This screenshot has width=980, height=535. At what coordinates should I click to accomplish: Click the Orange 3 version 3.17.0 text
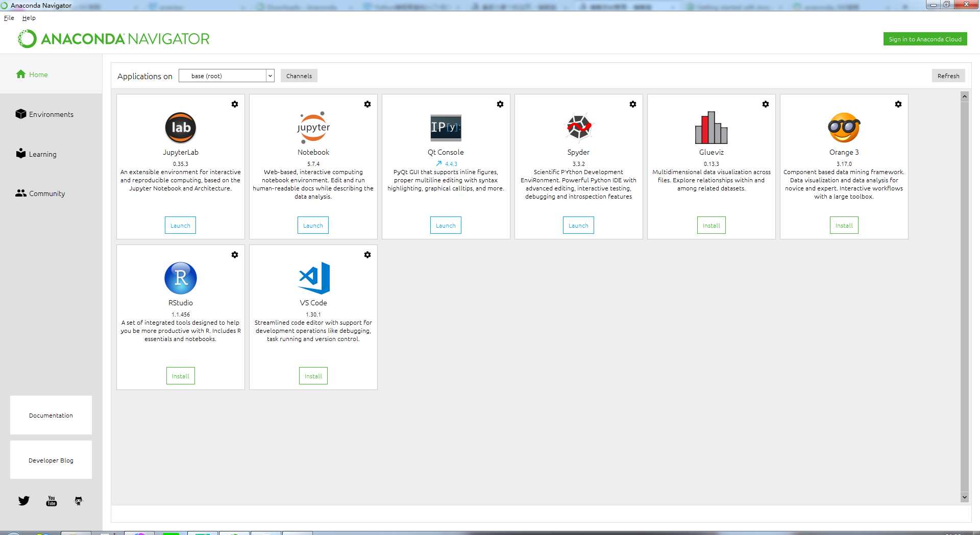pyautogui.click(x=844, y=164)
